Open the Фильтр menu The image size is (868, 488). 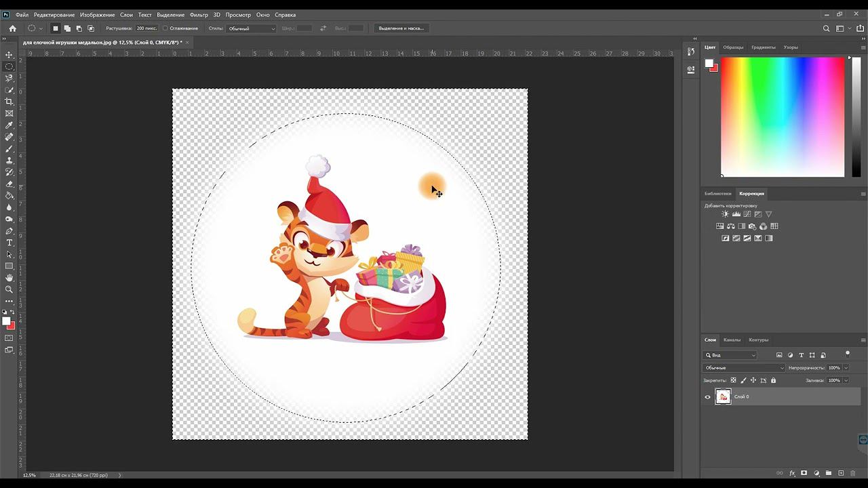click(199, 15)
